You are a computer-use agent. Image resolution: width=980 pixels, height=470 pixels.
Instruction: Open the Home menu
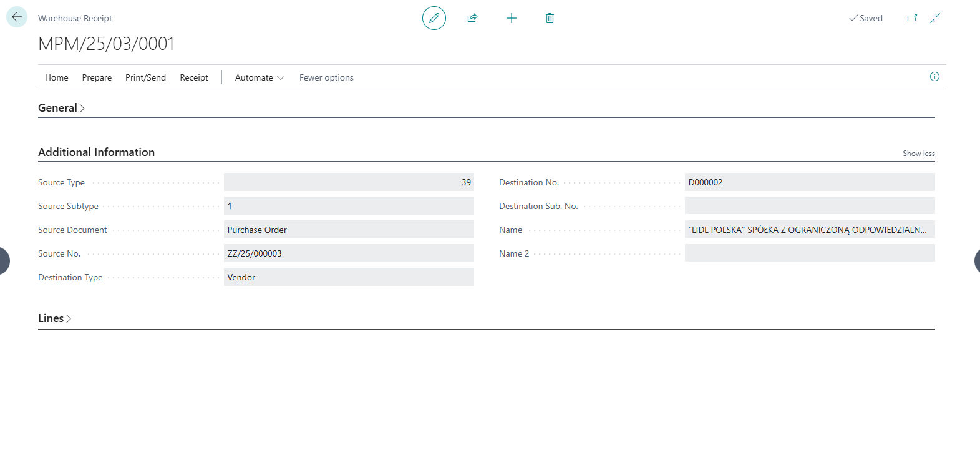[57, 77]
